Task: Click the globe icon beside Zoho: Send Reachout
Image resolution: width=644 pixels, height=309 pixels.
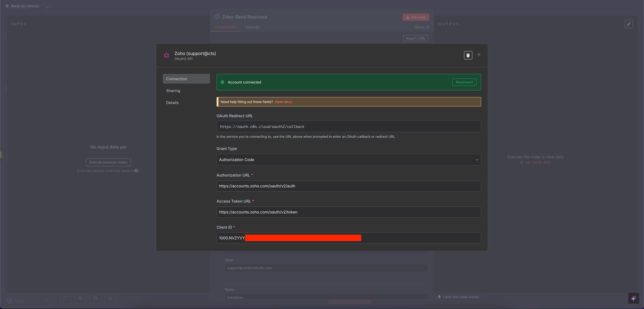Action: coord(217,17)
